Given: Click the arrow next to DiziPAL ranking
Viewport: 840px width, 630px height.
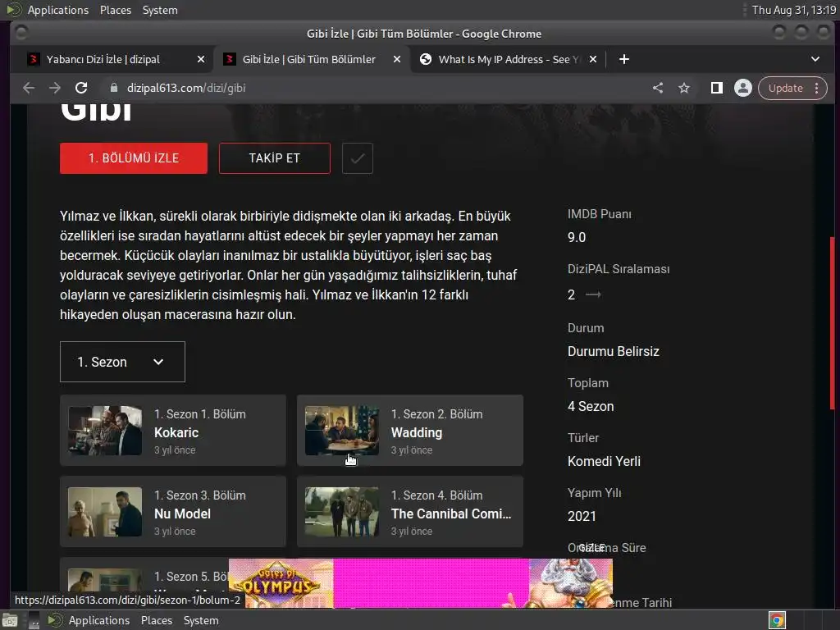Looking at the screenshot, I should click(593, 294).
